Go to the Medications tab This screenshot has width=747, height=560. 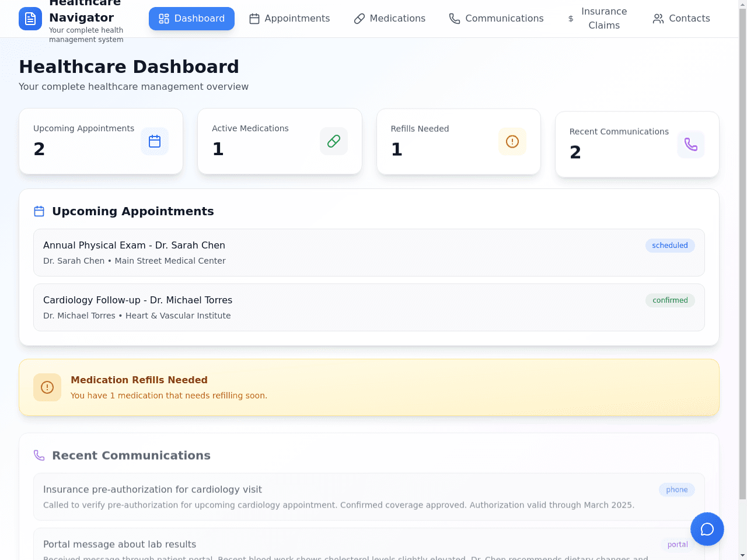tap(390, 19)
